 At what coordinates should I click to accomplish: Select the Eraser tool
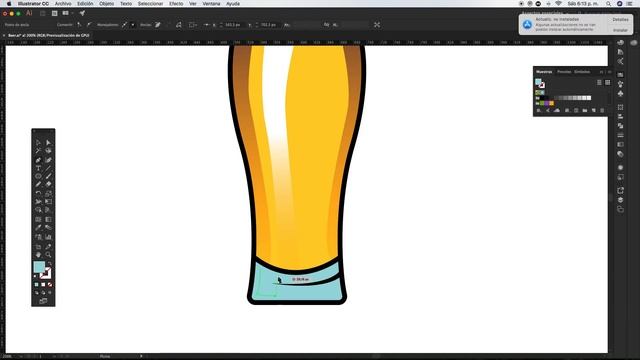[x=48, y=184]
